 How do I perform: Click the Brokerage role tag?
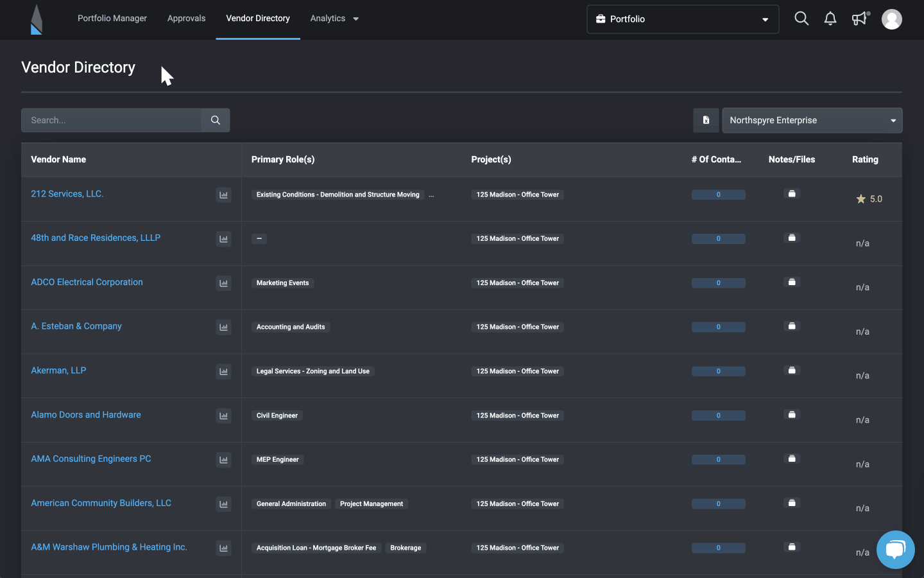pyautogui.click(x=406, y=548)
